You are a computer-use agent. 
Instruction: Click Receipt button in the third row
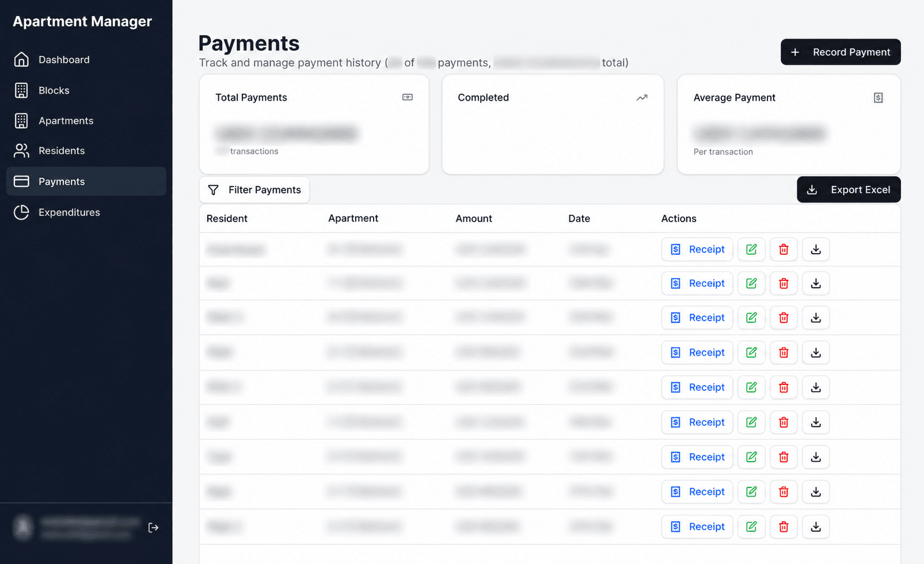tap(697, 318)
